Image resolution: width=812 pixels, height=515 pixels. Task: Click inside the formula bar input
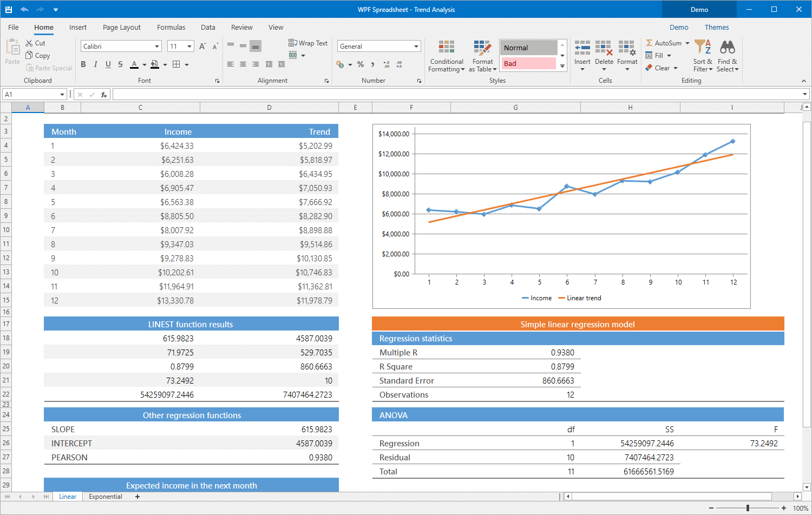(455, 95)
